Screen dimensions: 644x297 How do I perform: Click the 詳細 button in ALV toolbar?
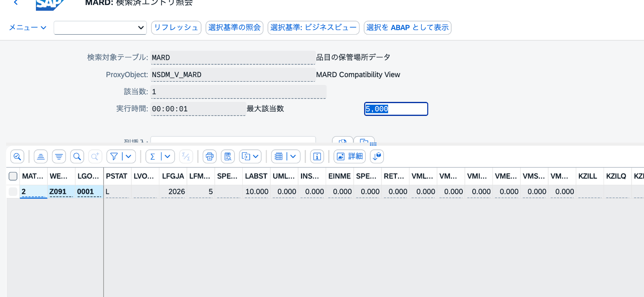tap(350, 156)
